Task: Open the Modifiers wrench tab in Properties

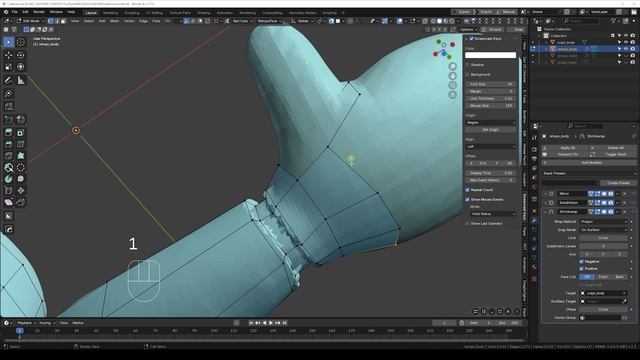Action: (x=534, y=220)
